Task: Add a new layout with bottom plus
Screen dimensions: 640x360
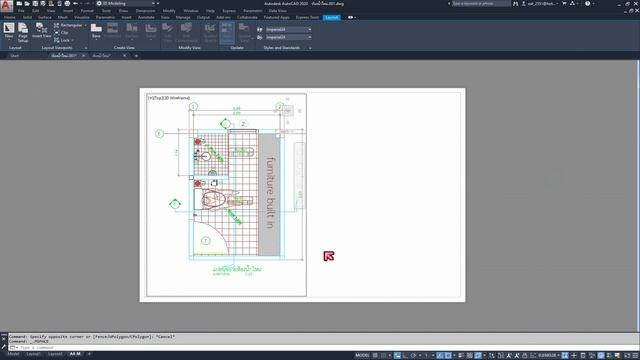Action: tap(89, 354)
